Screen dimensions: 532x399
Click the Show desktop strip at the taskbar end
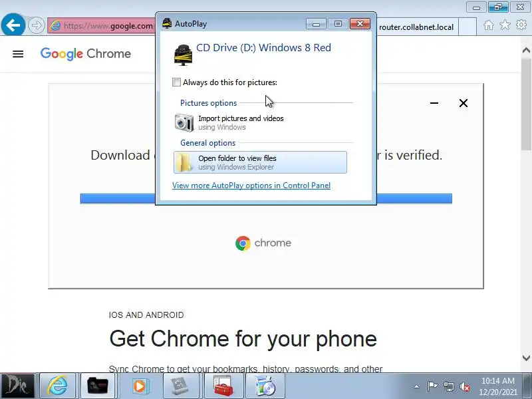[527, 386]
